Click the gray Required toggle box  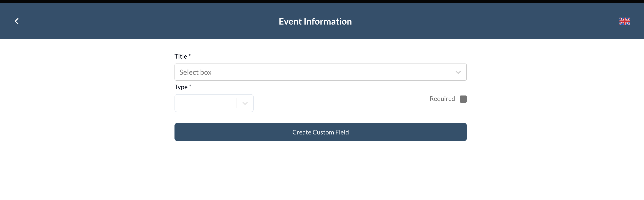click(x=463, y=99)
